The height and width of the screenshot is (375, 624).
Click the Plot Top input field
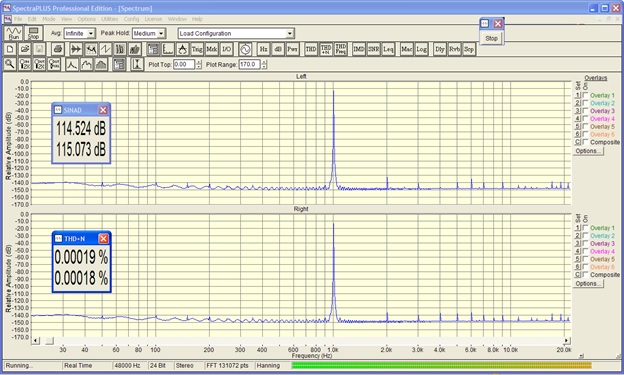(x=184, y=64)
